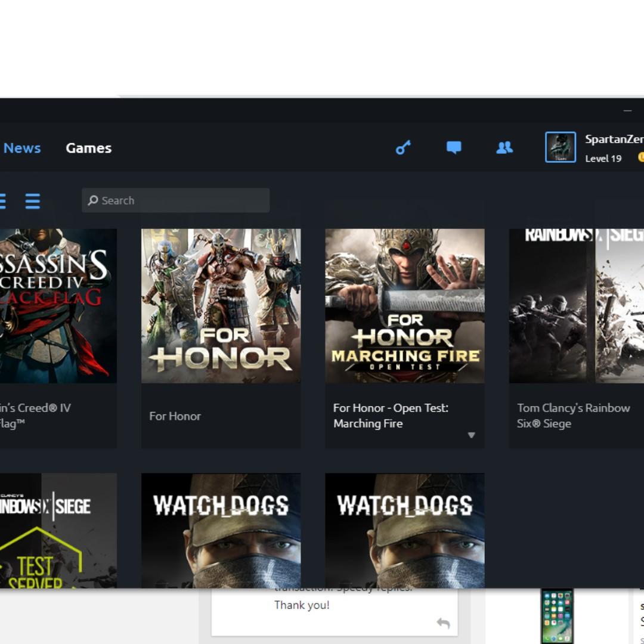
Task: Select the compact list view icon
Action: coord(33,202)
